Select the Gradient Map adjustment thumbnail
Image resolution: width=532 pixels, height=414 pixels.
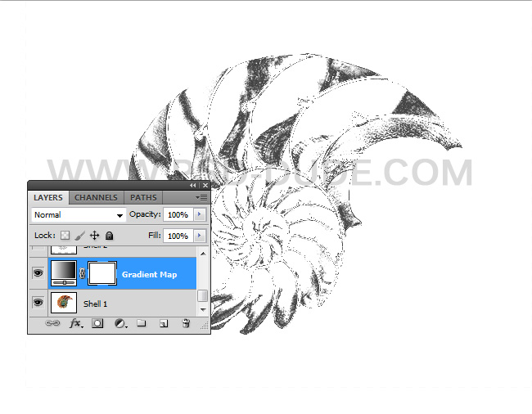64,273
